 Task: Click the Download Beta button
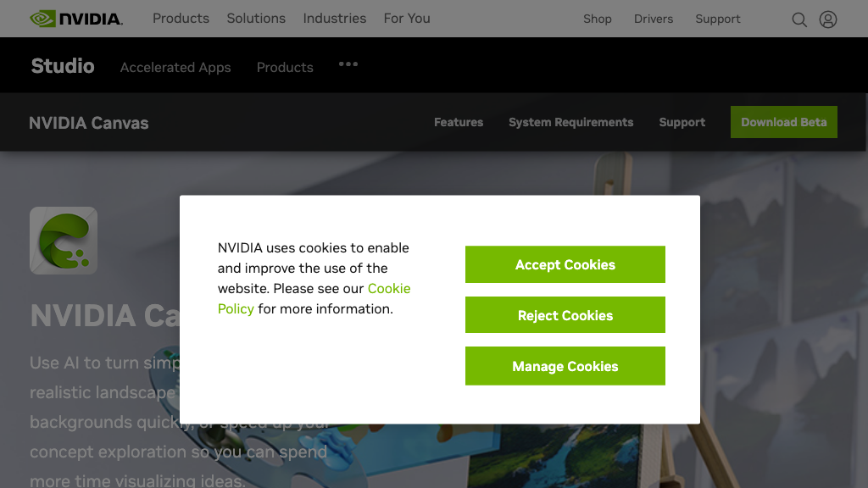(x=783, y=122)
